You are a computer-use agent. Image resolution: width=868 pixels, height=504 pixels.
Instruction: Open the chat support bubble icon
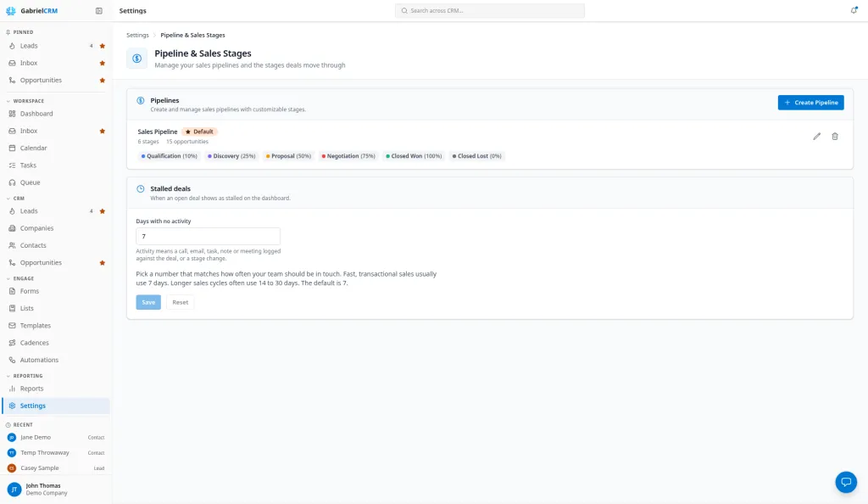pos(846,482)
